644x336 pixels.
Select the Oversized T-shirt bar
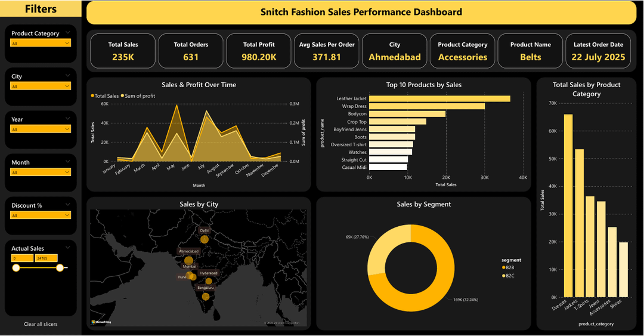[391, 144]
